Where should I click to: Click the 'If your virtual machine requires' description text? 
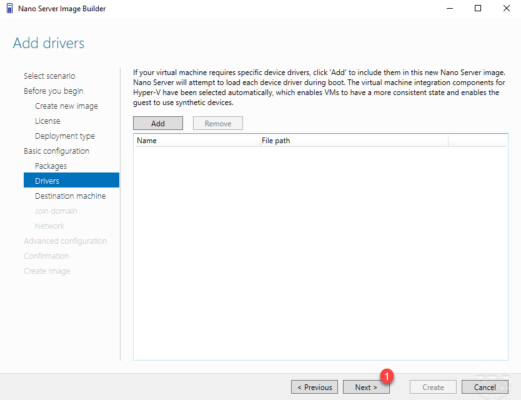point(319,87)
